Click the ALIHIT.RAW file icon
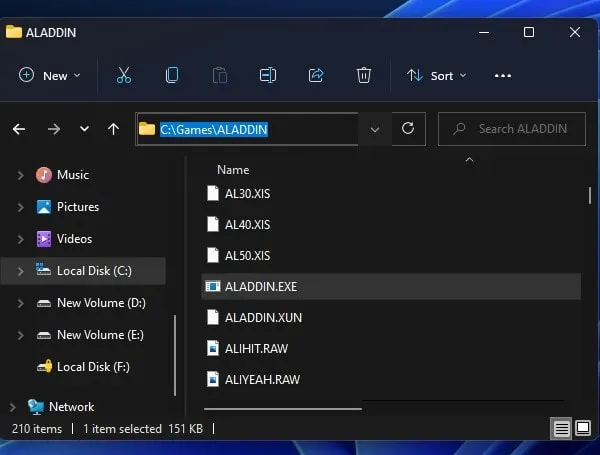This screenshot has height=455, width=600. 213,348
